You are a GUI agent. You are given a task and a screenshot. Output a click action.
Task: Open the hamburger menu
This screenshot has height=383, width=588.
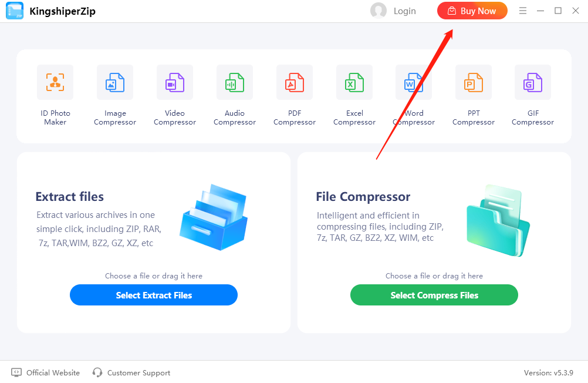pos(523,11)
